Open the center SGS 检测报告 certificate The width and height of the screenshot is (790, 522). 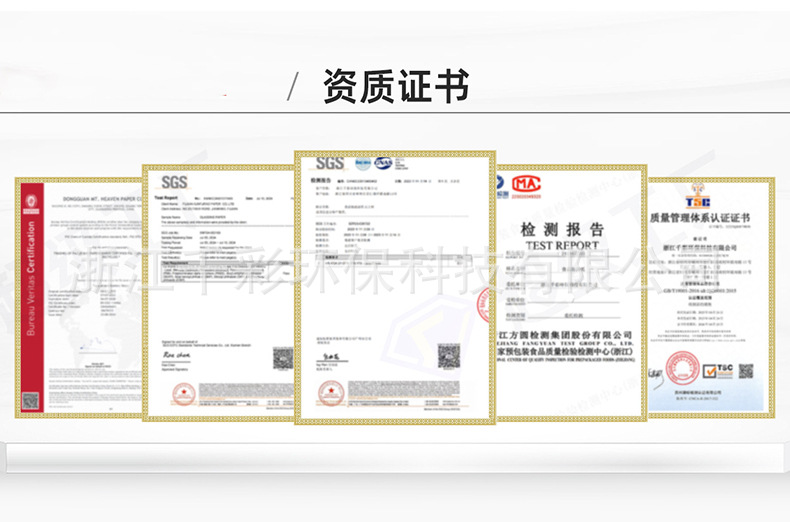tap(395, 287)
